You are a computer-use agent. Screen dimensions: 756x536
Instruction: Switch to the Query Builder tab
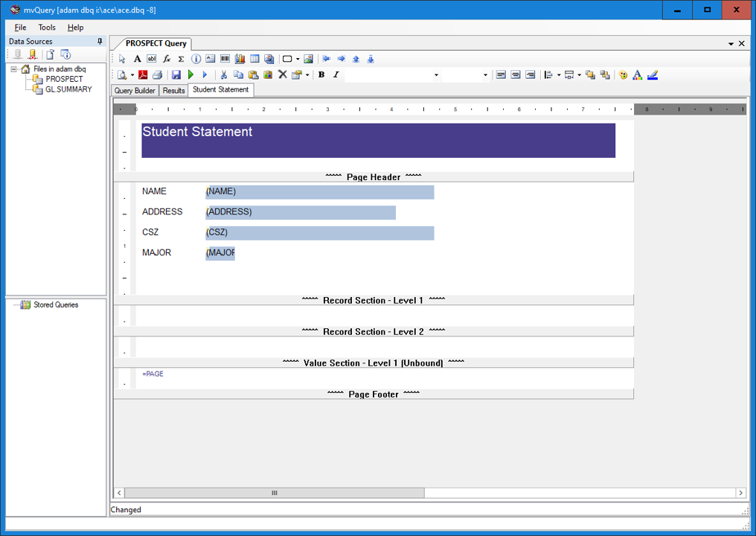(x=135, y=91)
